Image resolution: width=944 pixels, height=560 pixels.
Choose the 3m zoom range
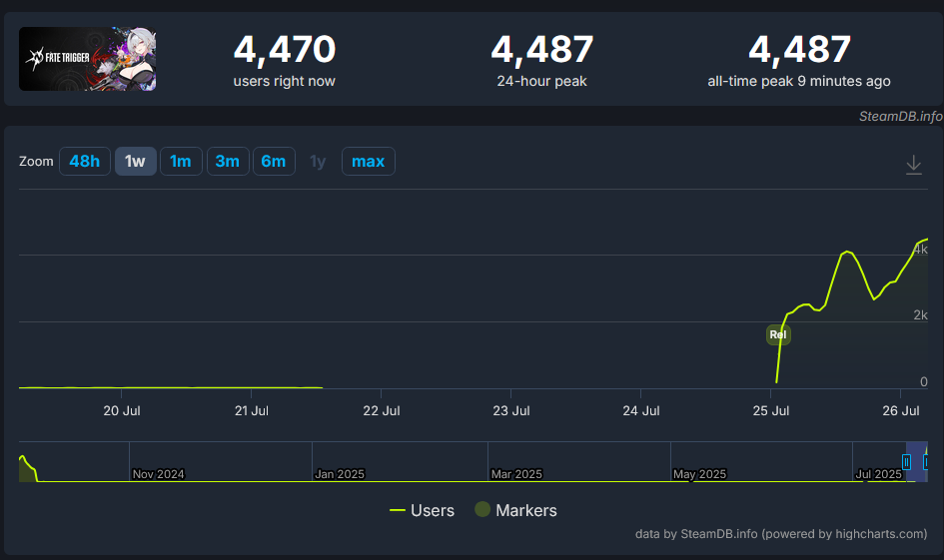[228, 161]
